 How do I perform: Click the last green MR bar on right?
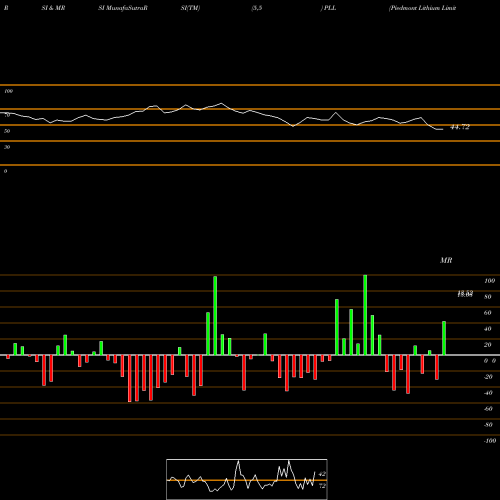[444, 338]
